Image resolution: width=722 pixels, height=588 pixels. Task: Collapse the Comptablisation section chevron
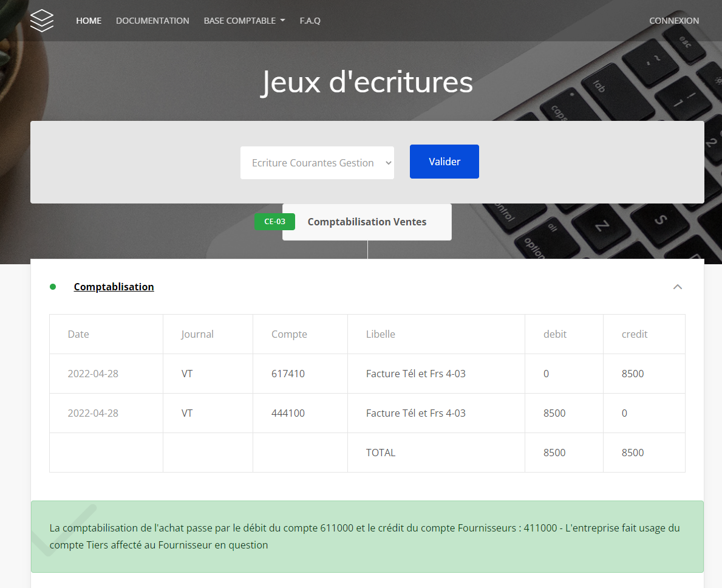pos(678,287)
